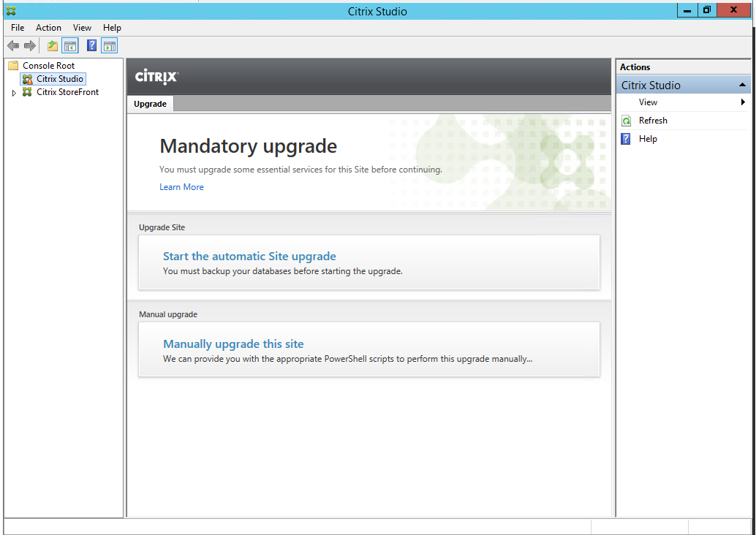The height and width of the screenshot is (535, 756).
Task: Click the database backup warning text
Action: (x=282, y=271)
